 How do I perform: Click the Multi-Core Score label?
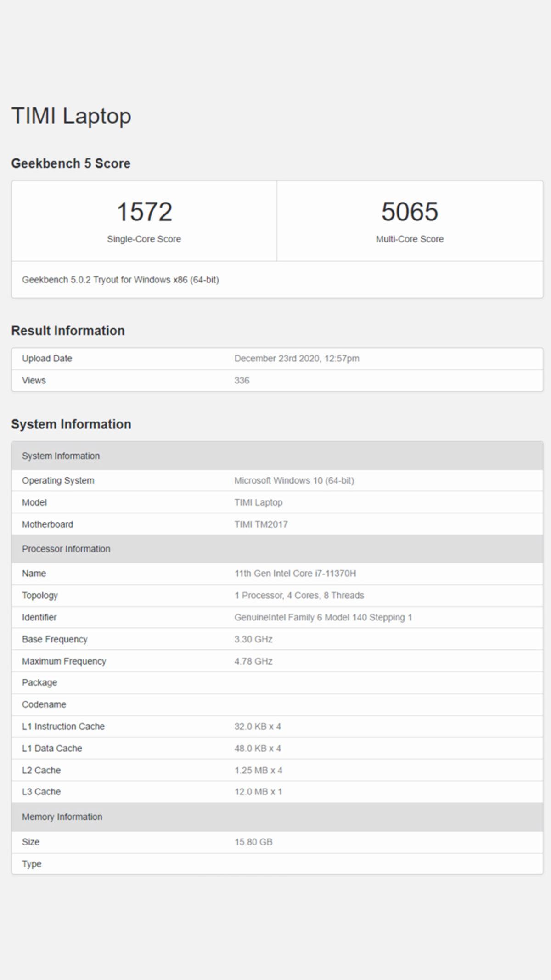pos(410,239)
